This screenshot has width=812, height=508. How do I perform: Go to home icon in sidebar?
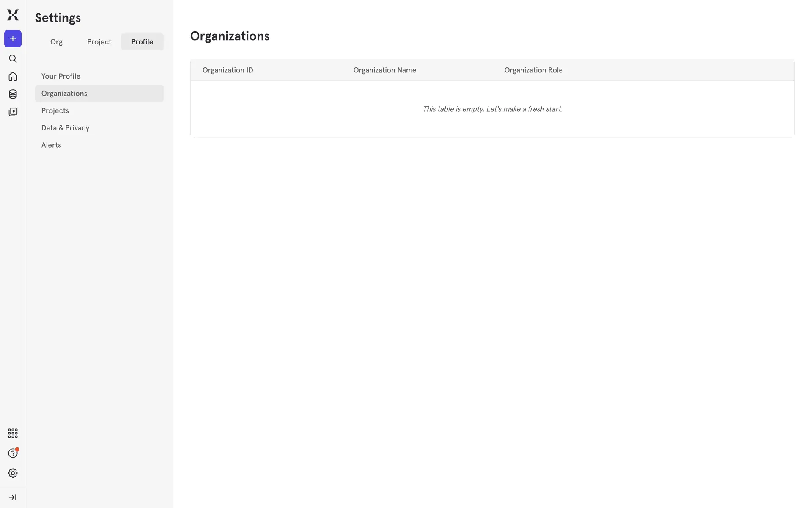(13, 77)
